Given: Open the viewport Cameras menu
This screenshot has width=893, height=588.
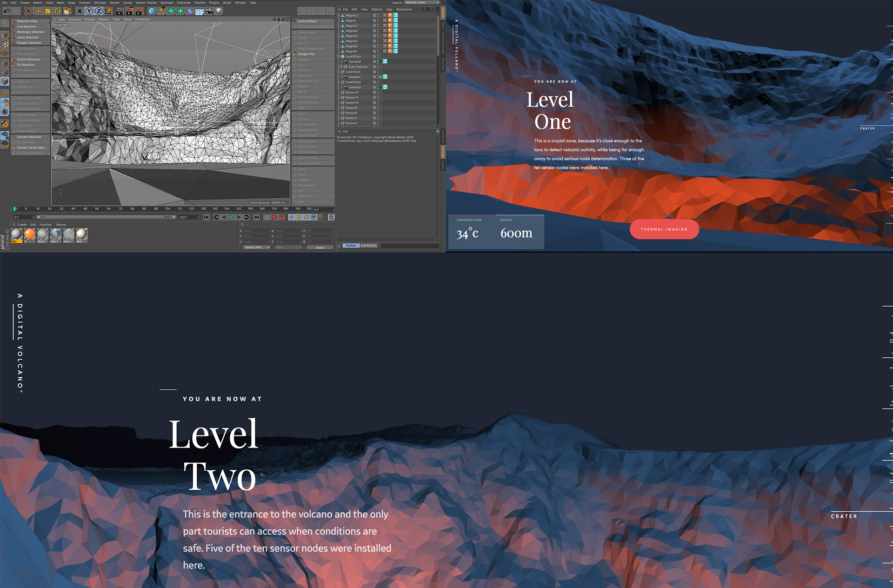Looking at the screenshot, I should pyautogui.click(x=75, y=20).
